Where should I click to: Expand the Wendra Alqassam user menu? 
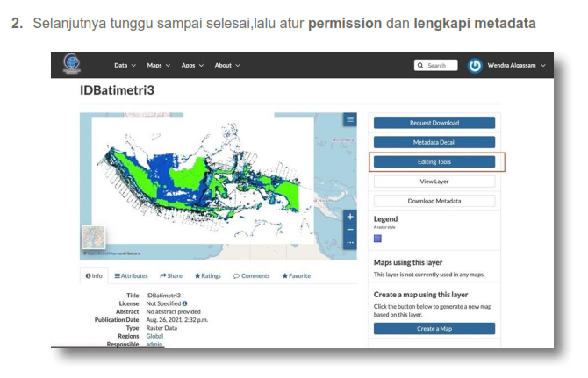pyautogui.click(x=518, y=66)
